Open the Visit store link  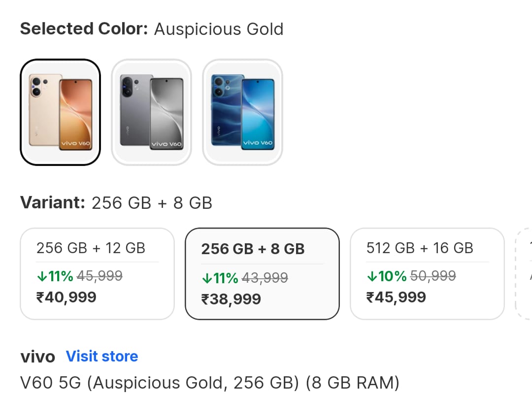pyautogui.click(x=102, y=356)
